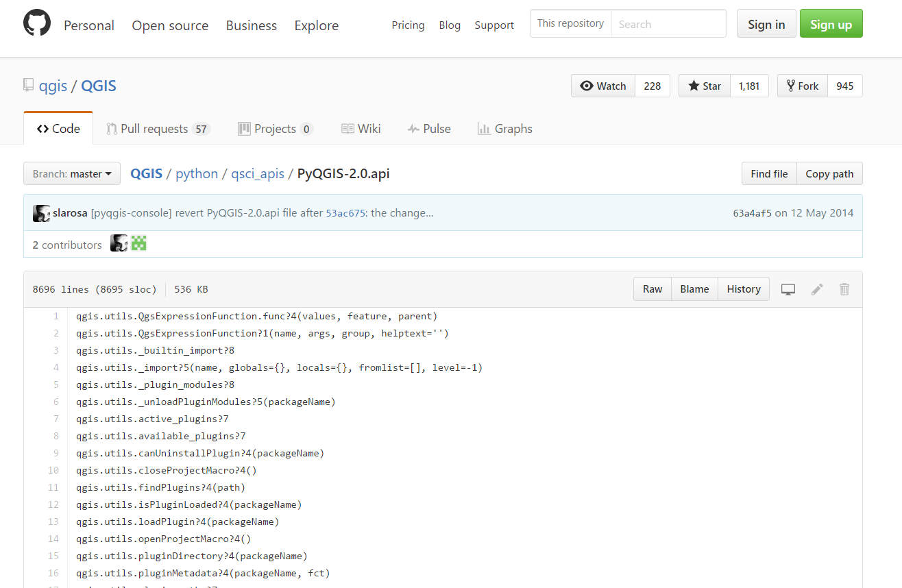Open the 228 watchers count

coord(653,86)
